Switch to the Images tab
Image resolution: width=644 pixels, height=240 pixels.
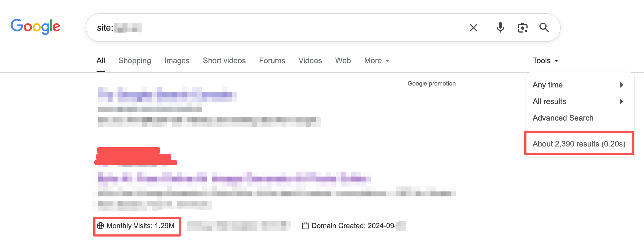point(177,61)
